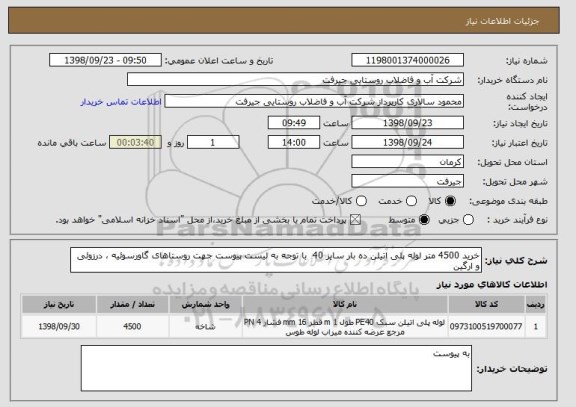Click the تاریخ و ساعت اعلان عمومی label
The width and height of the screenshot is (576, 407).
pos(219,61)
